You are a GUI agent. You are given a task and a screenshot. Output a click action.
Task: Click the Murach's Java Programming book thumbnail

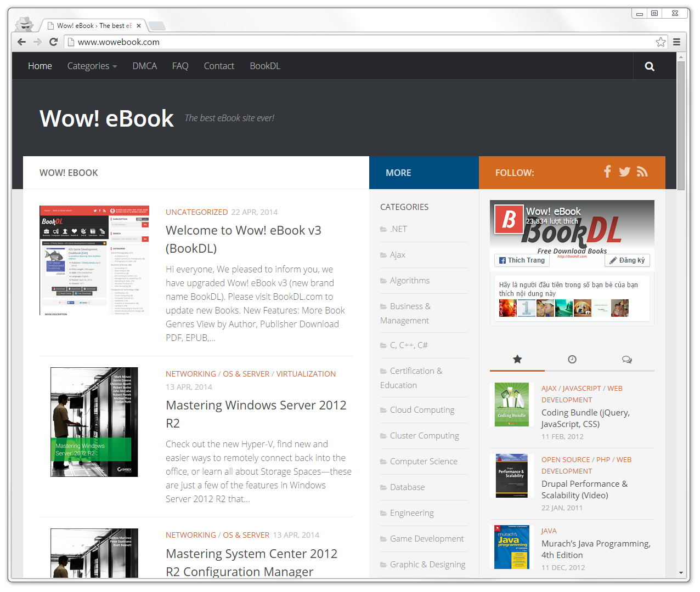(511, 547)
